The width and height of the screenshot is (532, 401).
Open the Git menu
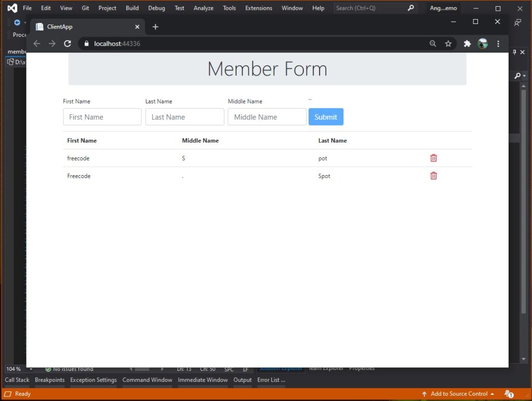pyautogui.click(x=86, y=8)
